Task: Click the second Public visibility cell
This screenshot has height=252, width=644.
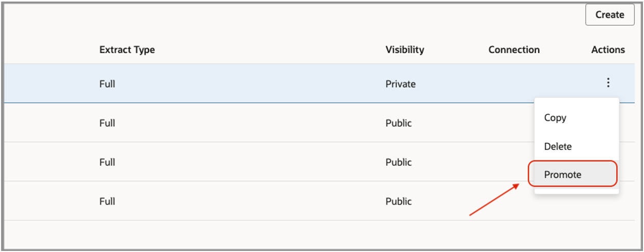Action: coord(399,162)
